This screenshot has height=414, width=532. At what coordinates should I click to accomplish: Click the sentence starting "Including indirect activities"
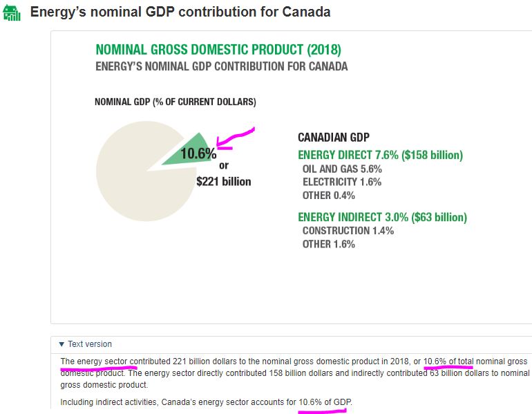click(210, 402)
